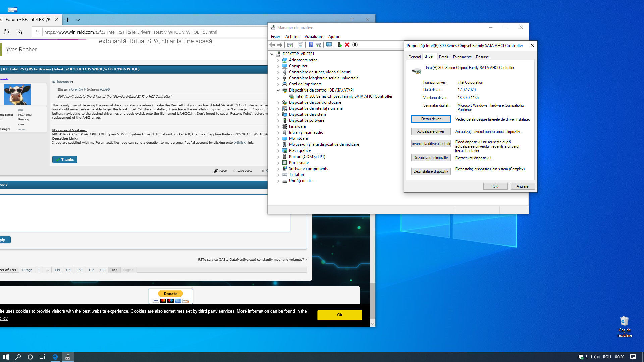Scan for hardware changes monitor icon
The image size is (644, 362).
pos(329,45)
